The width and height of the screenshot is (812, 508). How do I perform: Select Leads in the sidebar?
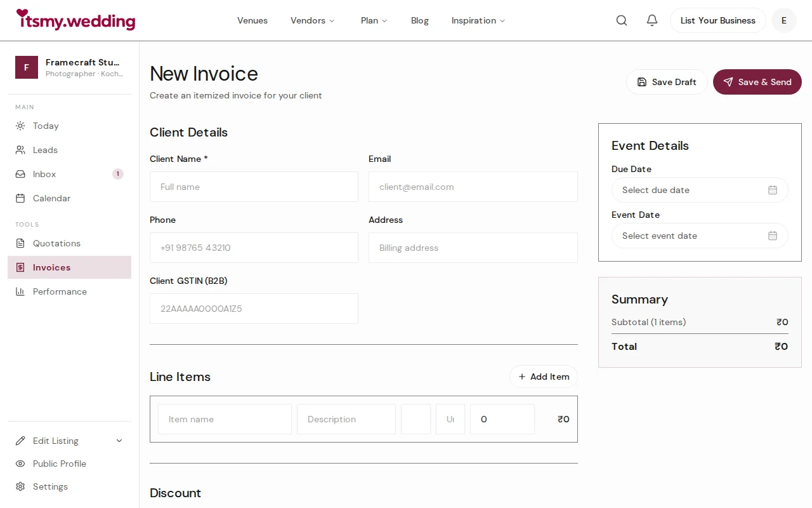(44, 150)
